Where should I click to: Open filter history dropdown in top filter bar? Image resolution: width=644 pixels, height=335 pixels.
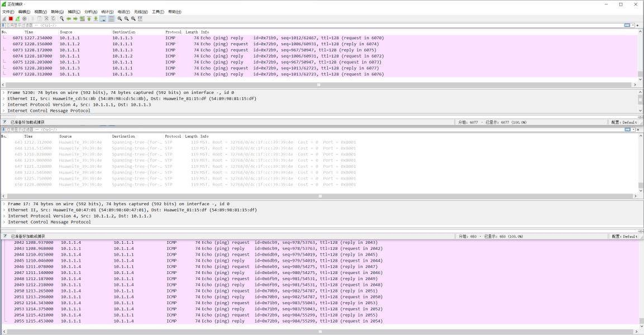coord(633,25)
